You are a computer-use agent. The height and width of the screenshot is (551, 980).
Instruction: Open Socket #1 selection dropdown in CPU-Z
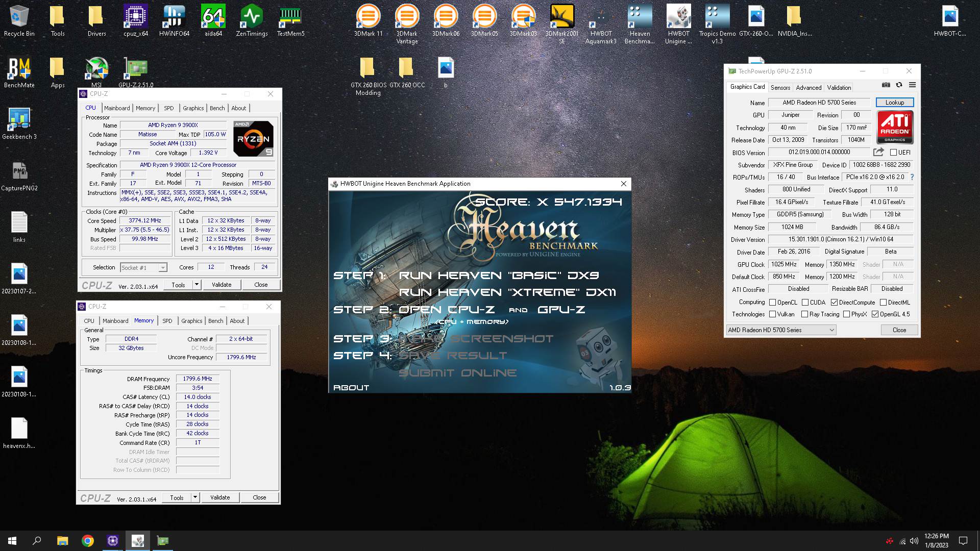click(x=143, y=268)
